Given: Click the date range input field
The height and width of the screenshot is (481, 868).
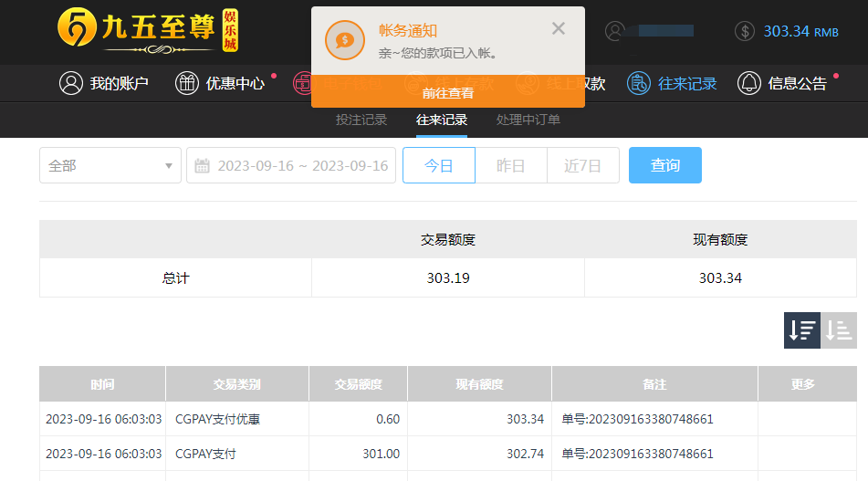Looking at the screenshot, I should [x=291, y=165].
